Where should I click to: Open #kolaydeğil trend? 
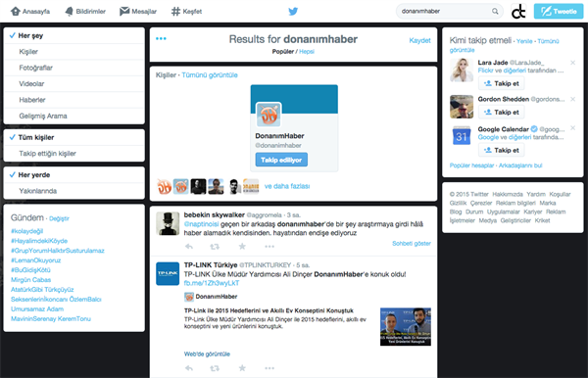(27, 231)
